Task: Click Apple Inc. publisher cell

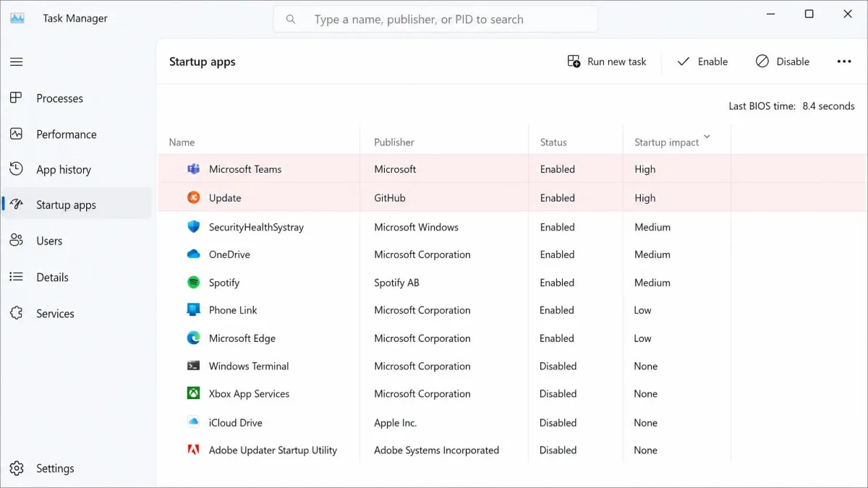Action: click(396, 423)
